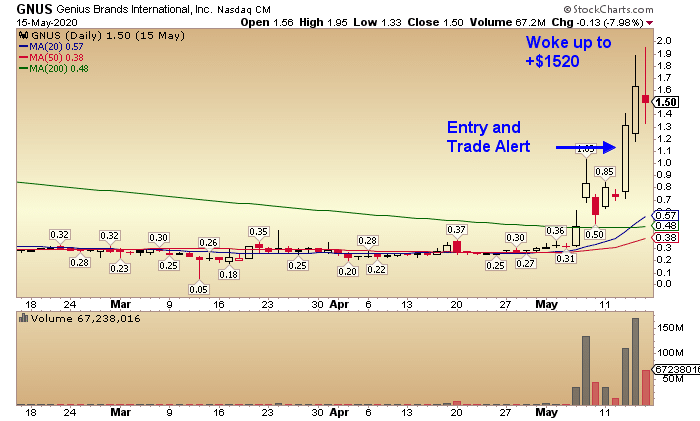
Task: Click the 1.0 price axis label
Action: (x=664, y=163)
